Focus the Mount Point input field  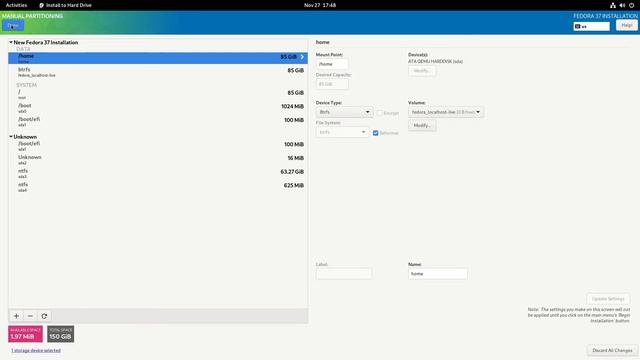[x=332, y=64]
